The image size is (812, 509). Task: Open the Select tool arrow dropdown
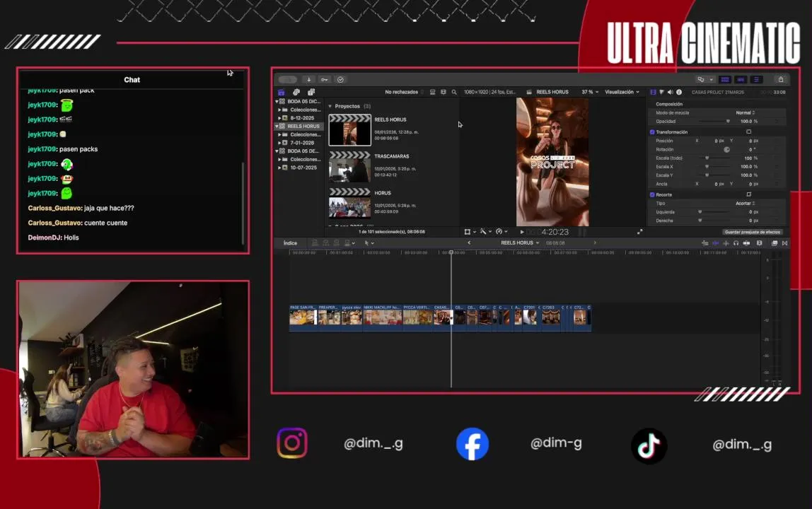[369, 243]
